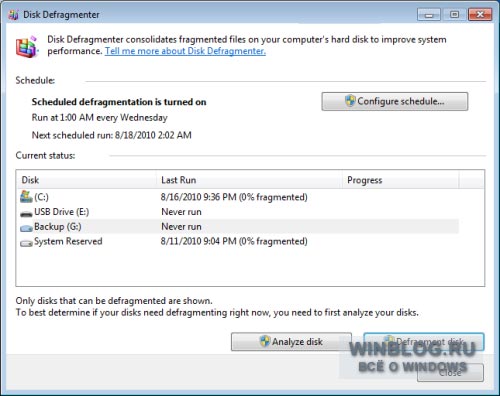
Task: Click the Close button at the bottom
Action: (x=450, y=373)
